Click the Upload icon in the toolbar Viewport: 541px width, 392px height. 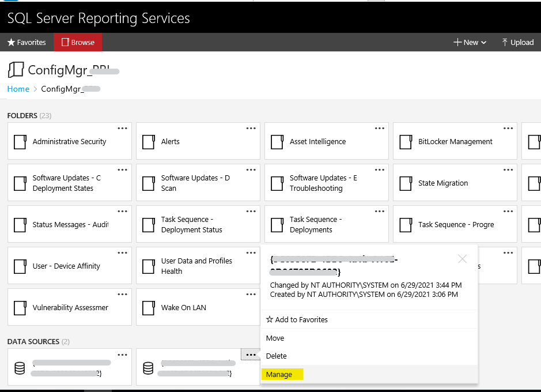coord(504,42)
